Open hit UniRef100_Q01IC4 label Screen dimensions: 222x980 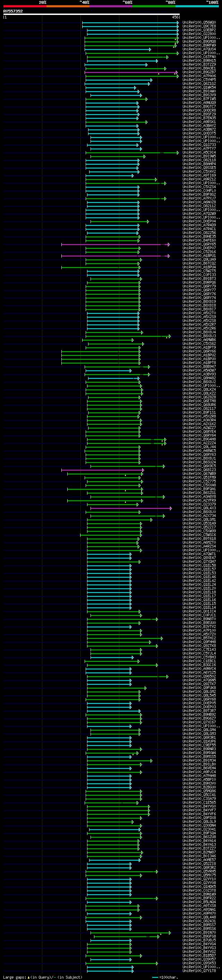pyautogui.click(x=199, y=612)
